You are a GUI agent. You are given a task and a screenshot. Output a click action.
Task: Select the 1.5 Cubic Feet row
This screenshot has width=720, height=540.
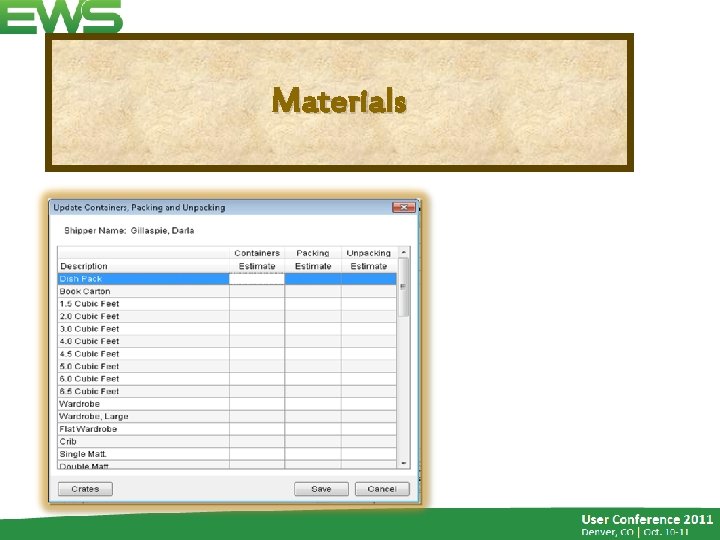point(227,304)
